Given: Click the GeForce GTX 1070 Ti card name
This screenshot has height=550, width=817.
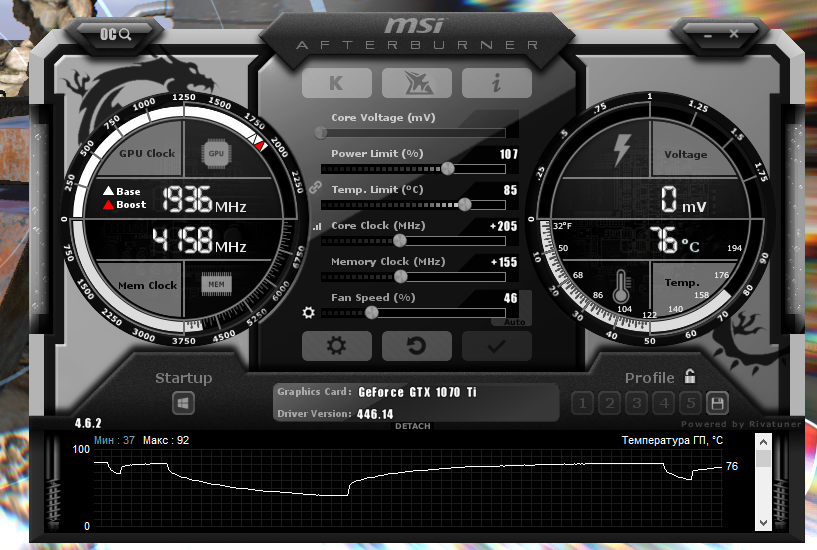Looking at the screenshot, I should tap(417, 392).
